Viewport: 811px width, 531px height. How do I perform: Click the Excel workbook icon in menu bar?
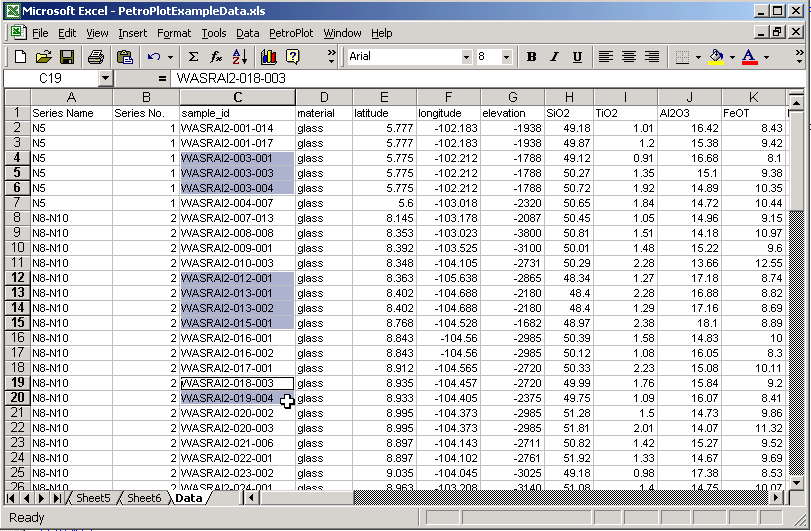[18, 33]
